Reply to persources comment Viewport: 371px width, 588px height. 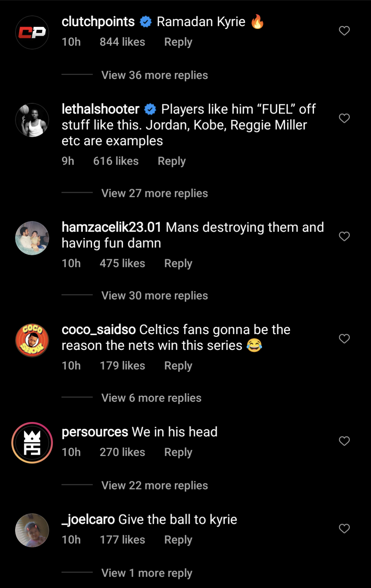tap(178, 452)
